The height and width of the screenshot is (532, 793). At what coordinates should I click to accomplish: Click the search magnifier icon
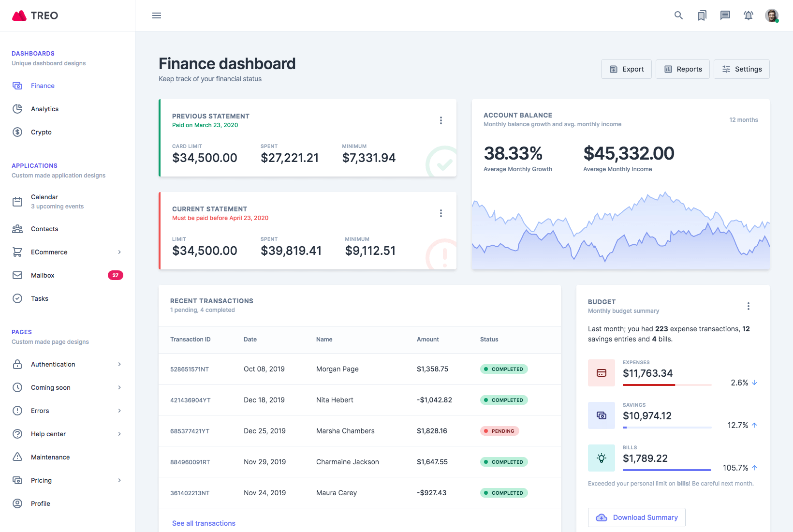pyautogui.click(x=678, y=15)
